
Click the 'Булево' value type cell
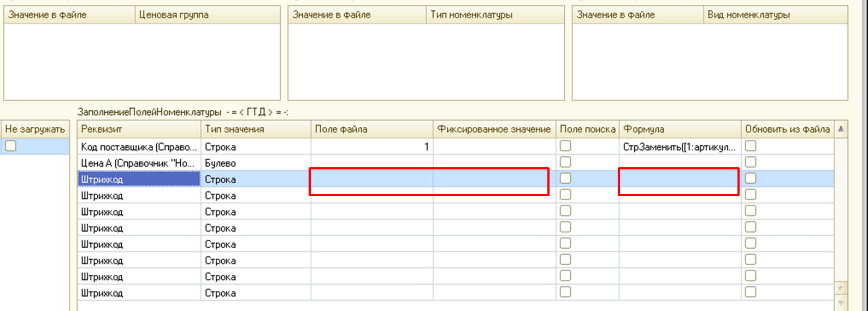[x=255, y=163]
